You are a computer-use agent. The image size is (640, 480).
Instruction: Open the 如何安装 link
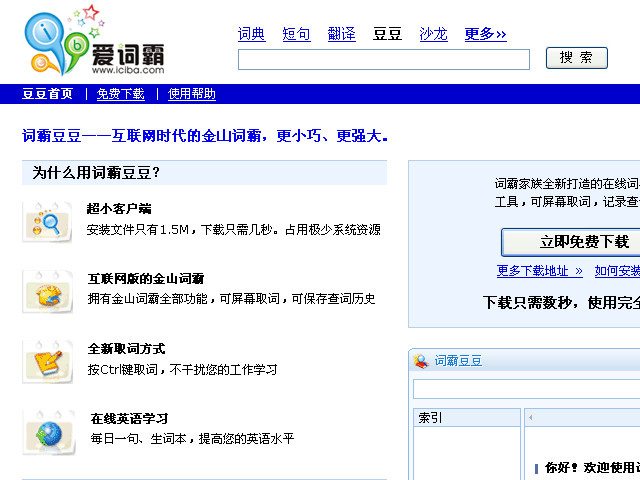click(x=617, y=271)
